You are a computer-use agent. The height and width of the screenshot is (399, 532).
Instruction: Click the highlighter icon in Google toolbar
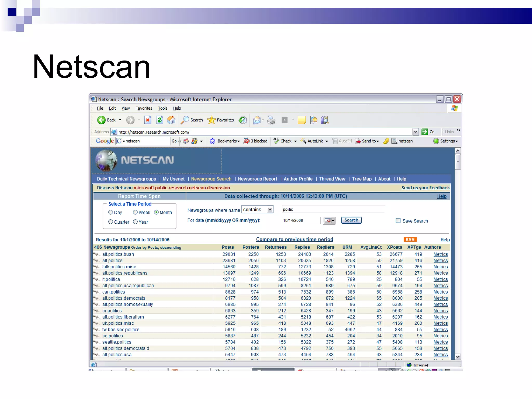[386, 141]
